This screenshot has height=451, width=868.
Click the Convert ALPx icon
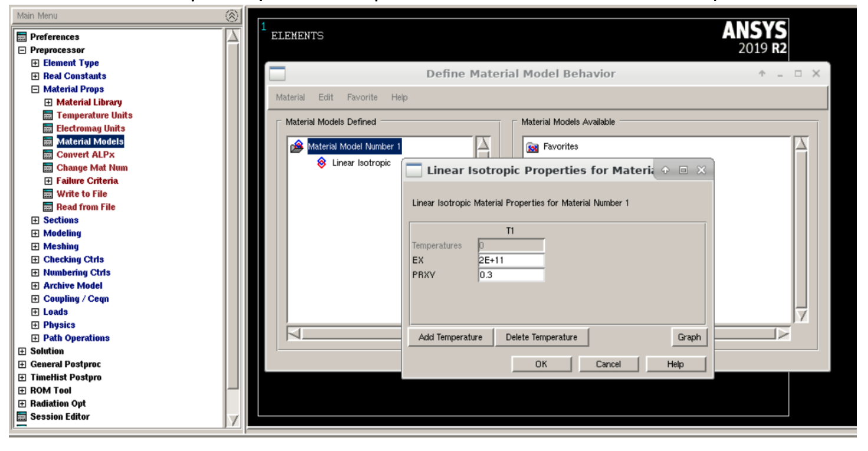point(48,154)
